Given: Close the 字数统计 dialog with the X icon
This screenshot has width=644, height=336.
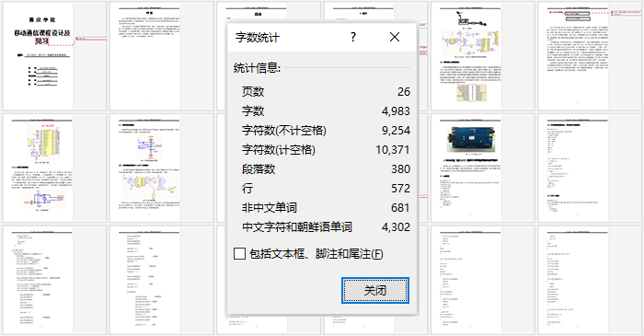Looking at the screenshot, I should click(395, 37).
